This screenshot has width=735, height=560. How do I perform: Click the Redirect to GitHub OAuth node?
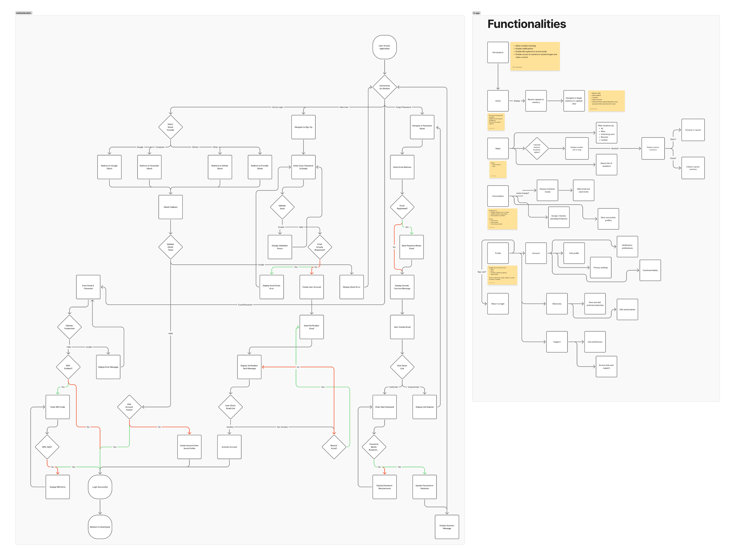[x=220, y=167]
